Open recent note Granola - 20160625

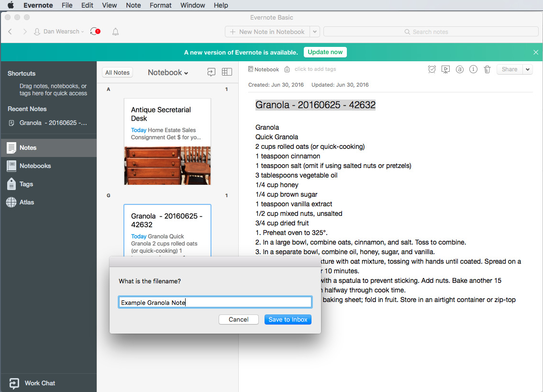48,123
